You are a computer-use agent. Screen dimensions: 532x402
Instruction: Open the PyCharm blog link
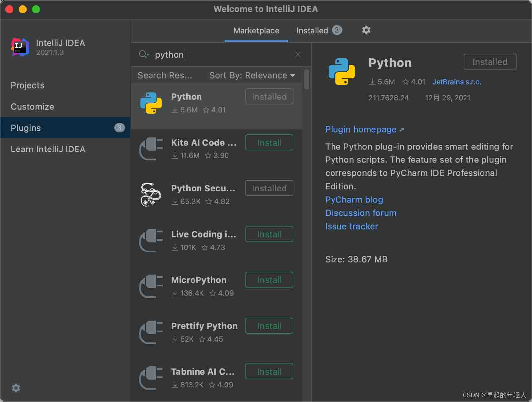pos(354,200)
